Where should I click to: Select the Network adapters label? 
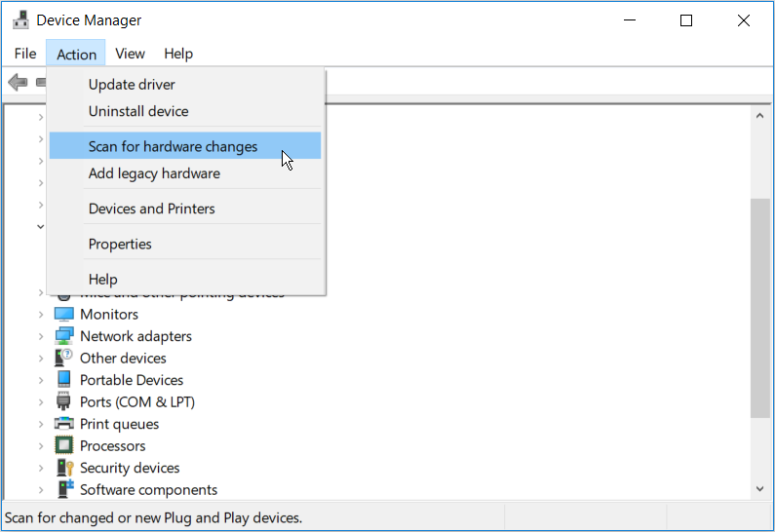136,336
